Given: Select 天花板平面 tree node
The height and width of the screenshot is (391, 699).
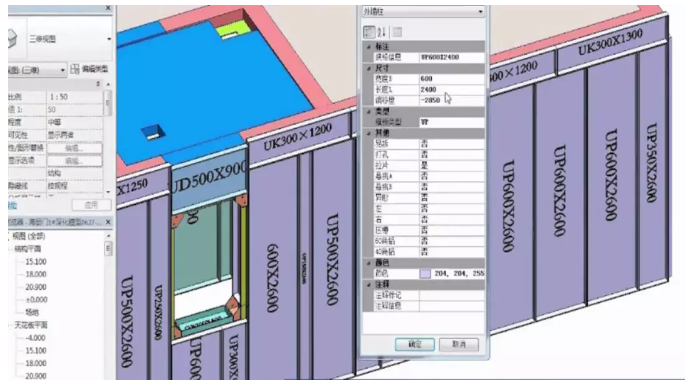Looking at the screenshot, I should click(31, 325).
